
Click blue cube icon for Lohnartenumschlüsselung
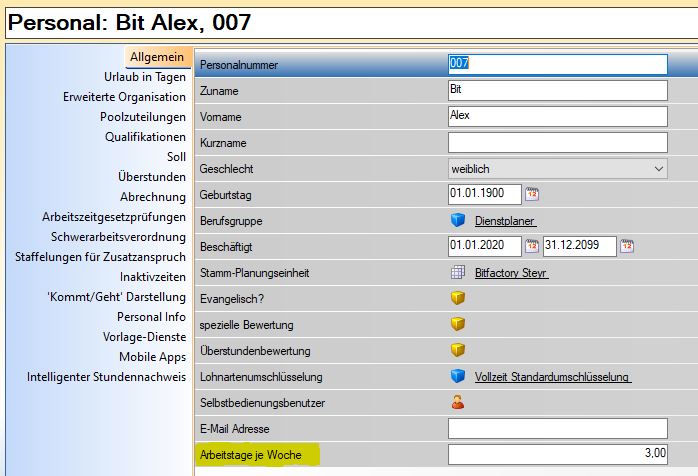[x=458, y=376]
